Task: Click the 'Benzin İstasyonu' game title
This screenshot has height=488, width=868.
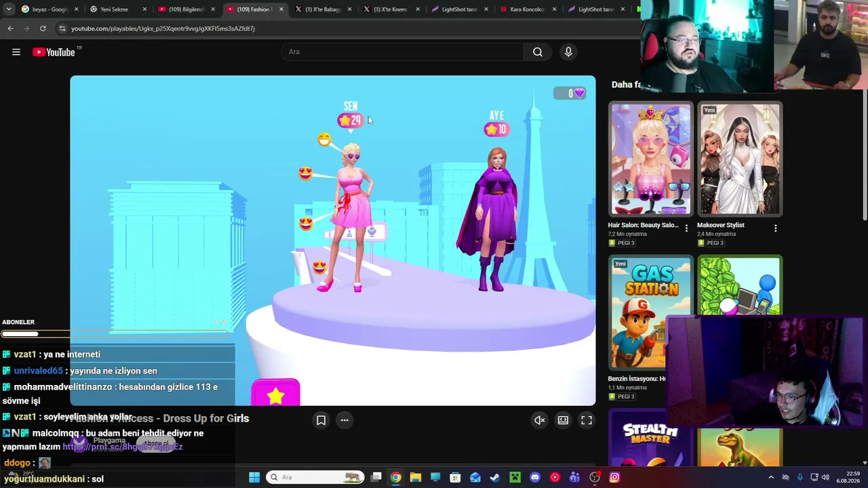Action: (x=637, y=379)
